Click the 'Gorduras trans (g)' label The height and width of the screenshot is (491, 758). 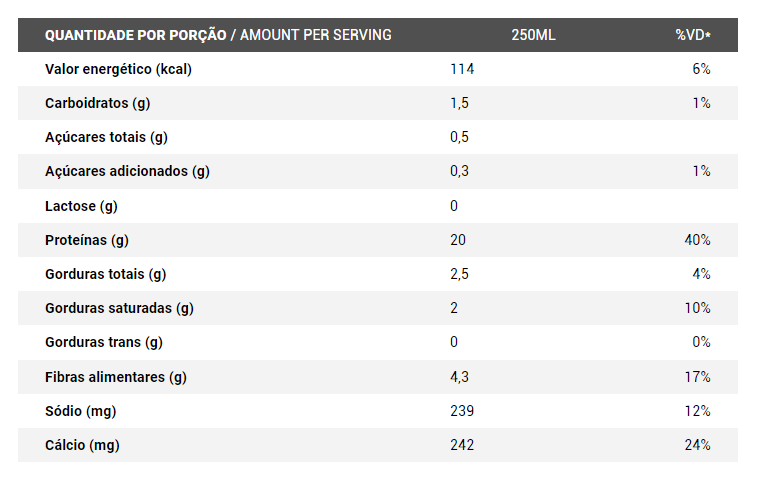coord(104,342)
